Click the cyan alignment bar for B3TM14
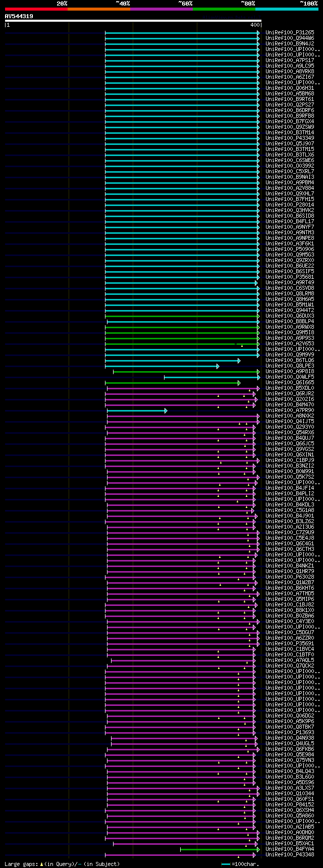323x868 pixels. click(x=182, y=133)
